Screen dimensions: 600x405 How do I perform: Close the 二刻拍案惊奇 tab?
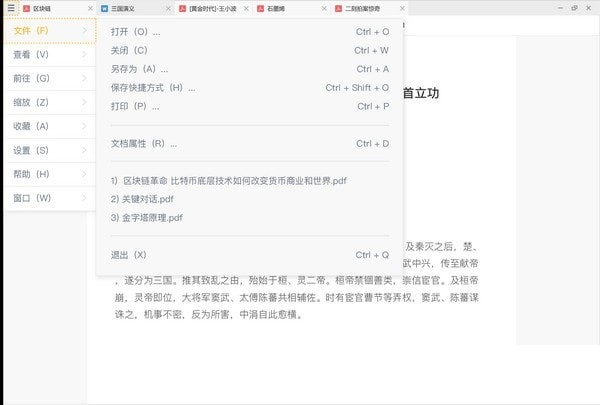[402, 8]
